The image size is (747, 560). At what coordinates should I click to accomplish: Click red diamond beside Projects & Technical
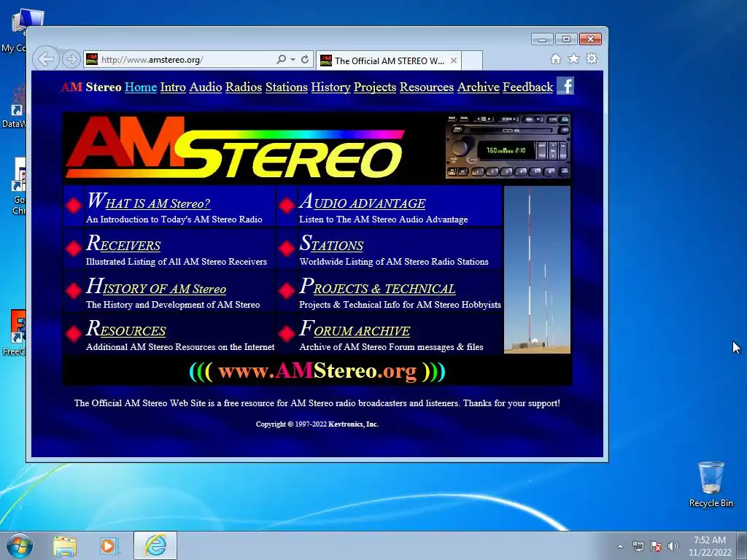(286, 290)
